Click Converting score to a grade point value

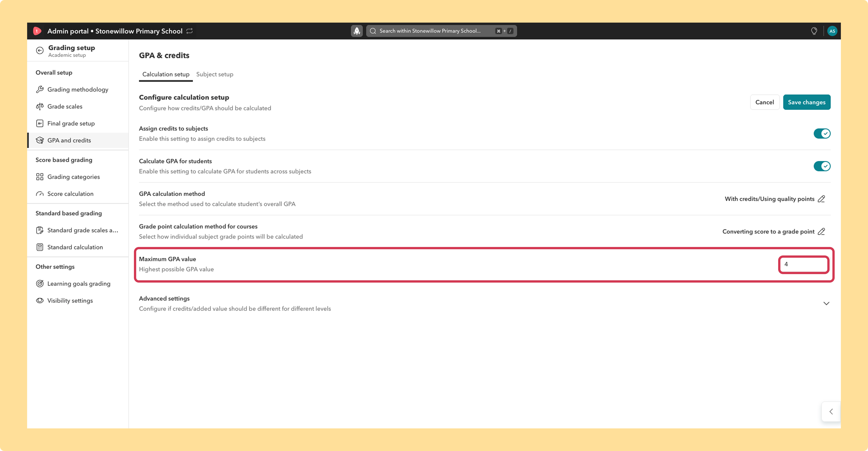(x=768, y=232)
